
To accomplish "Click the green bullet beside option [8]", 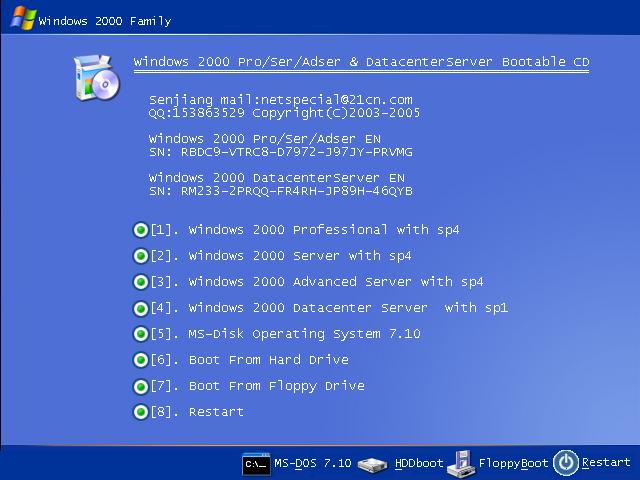I will [x=141, y=412].
